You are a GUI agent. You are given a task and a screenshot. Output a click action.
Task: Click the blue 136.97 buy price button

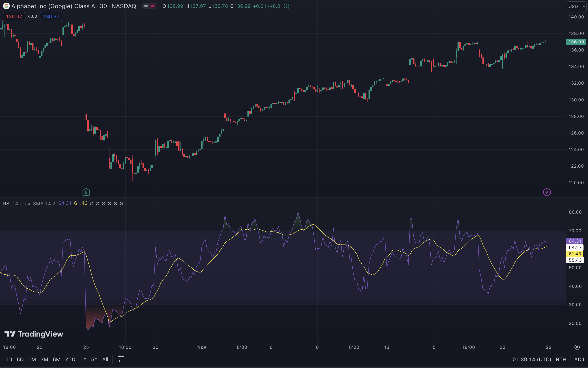click(51, 17)
